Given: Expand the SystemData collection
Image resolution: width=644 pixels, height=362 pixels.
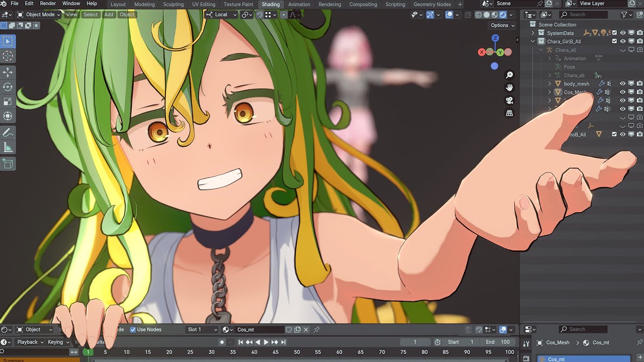Looking at the screenshot, I should 533,33.
